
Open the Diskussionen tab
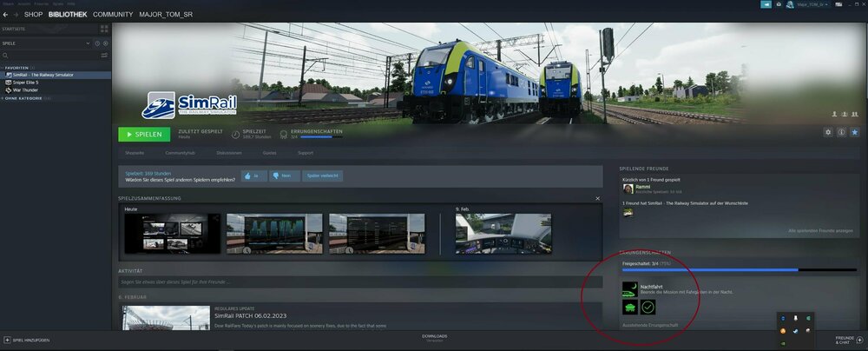[228, 153]
